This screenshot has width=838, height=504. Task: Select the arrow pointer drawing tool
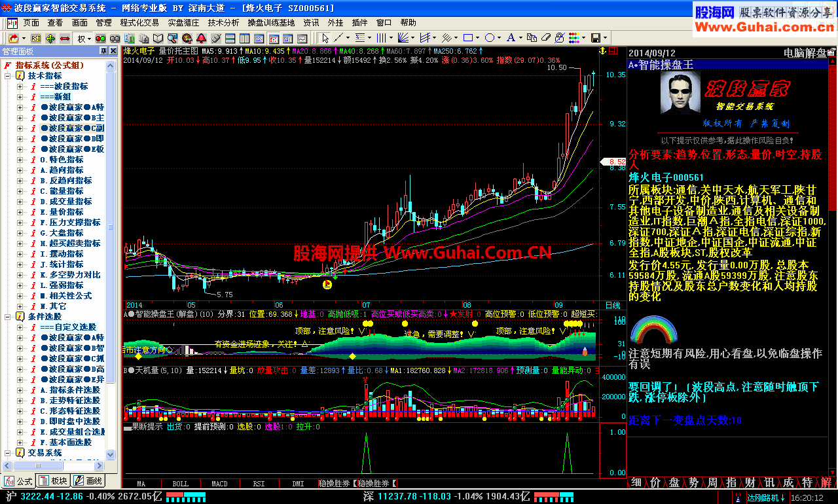(x=325, y=38)
